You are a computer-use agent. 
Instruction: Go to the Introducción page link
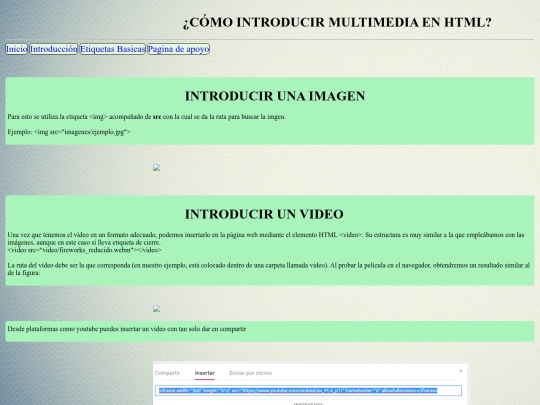(53, 49)
